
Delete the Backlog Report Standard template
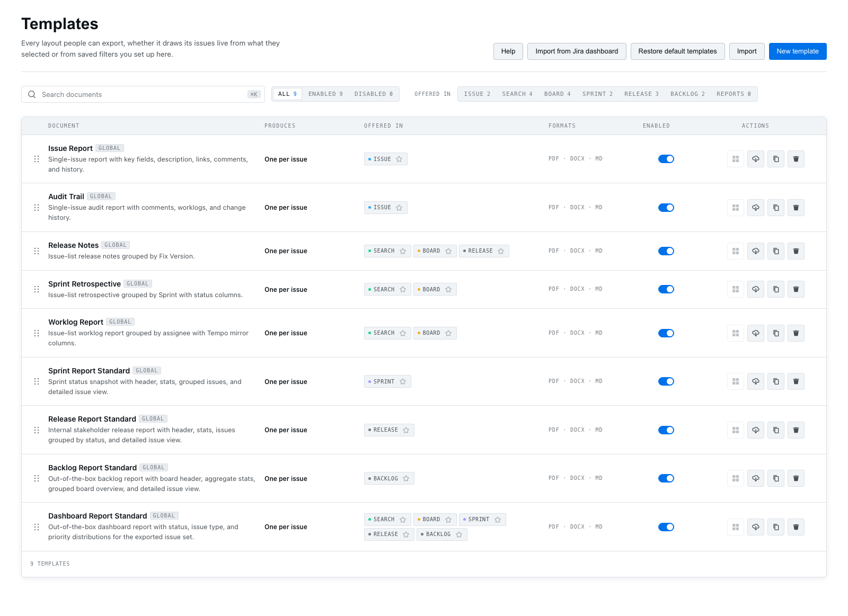pyautogui.click(x=796, y=478)
